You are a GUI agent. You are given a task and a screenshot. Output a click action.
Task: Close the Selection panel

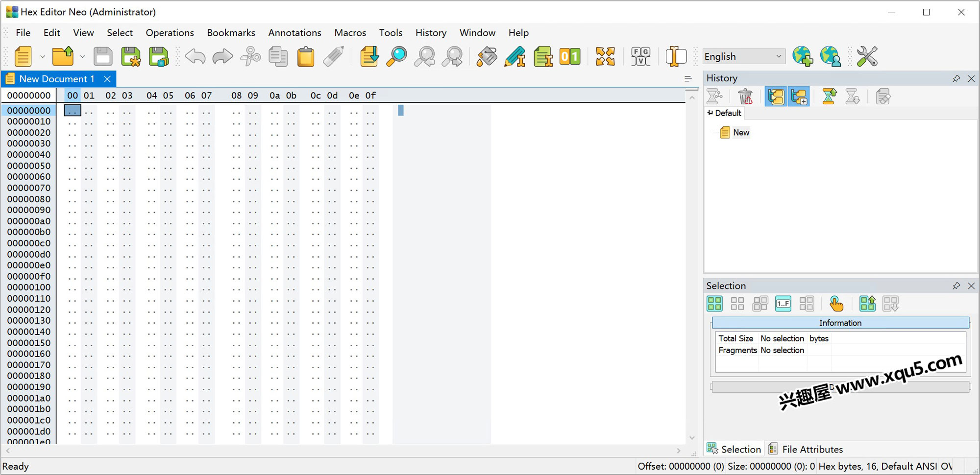pos(971,286)
